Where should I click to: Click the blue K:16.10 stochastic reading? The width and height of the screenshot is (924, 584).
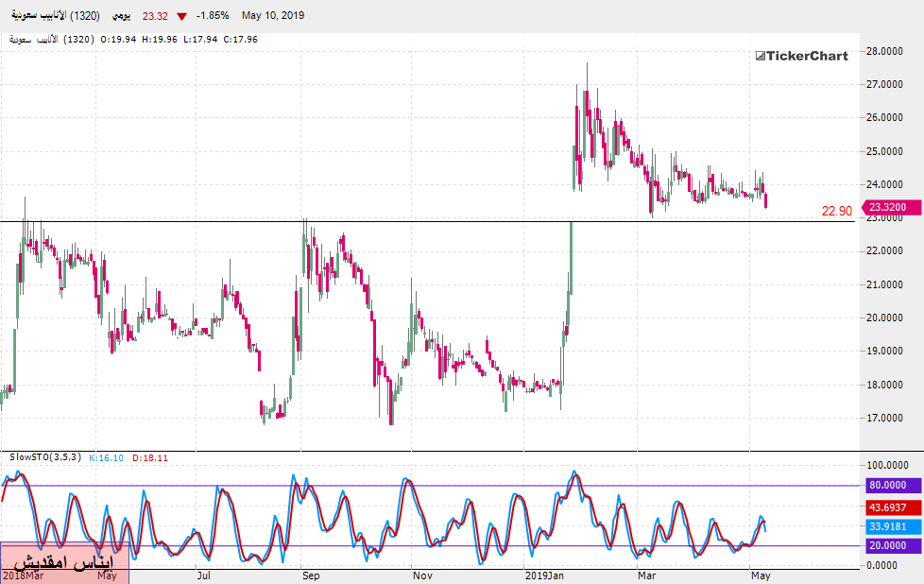tap(108, 457)
